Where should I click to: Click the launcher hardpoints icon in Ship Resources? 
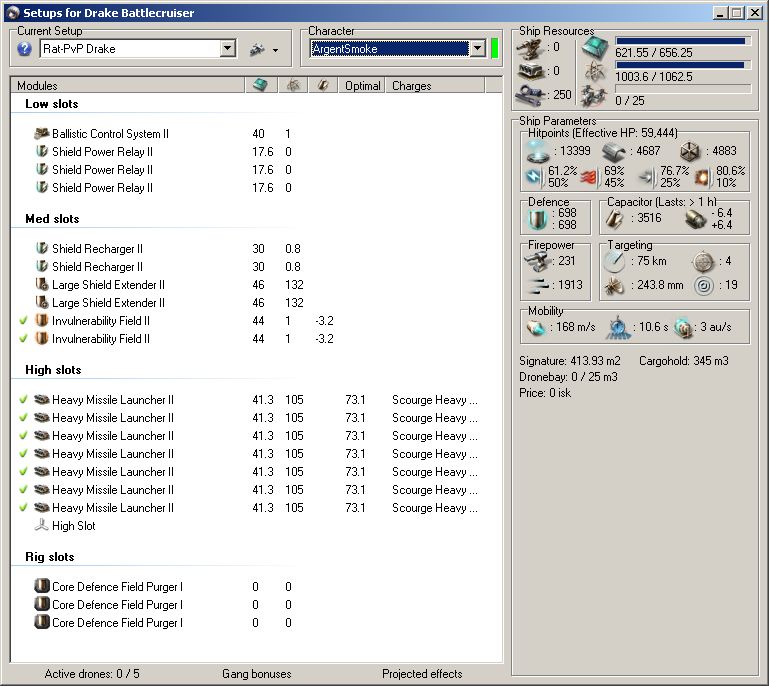[530, 71]
